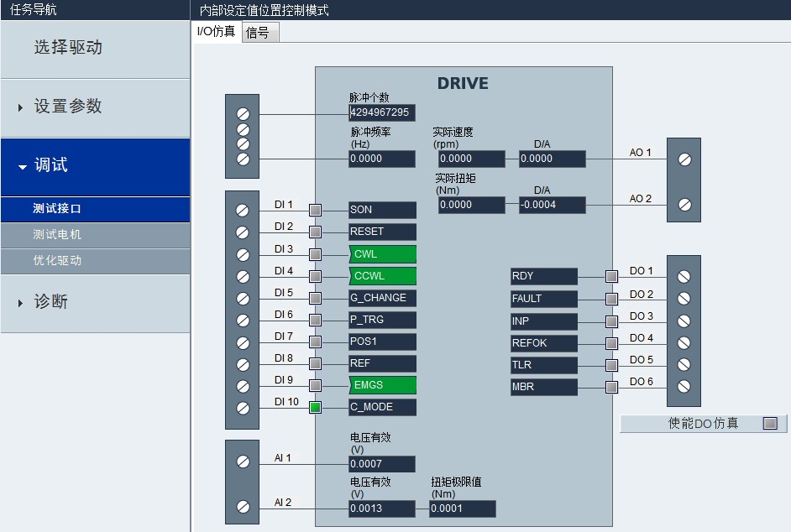The width and height of the screenshot is (791, 532).
Task: Click the SON signal box
Action: (382, 210)
